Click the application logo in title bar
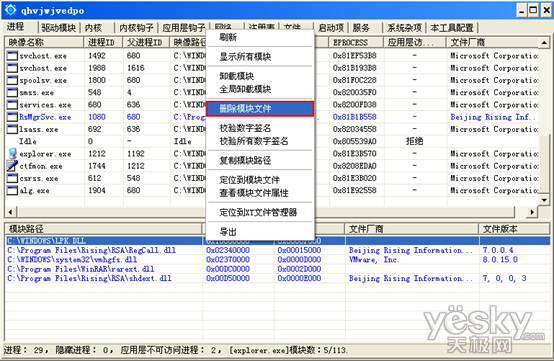 [x=10, y=10]
